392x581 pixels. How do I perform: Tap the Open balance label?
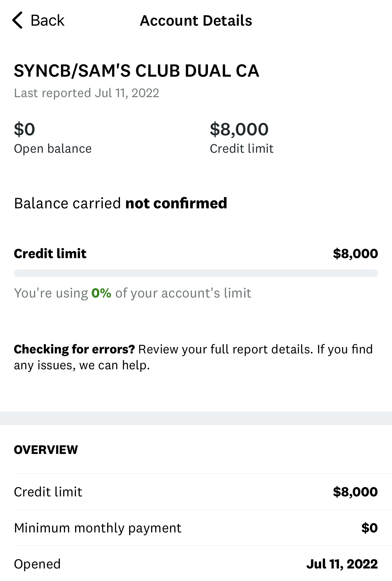[x=53, y=149]
